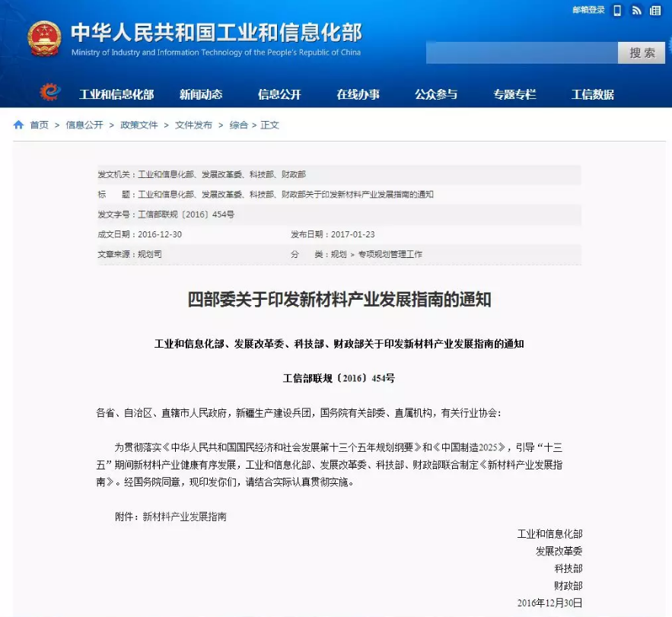Click the 标题 row in the metadata table
Image resolution: width=672 pixels, height=617 pixels.
tap(339, 195)
